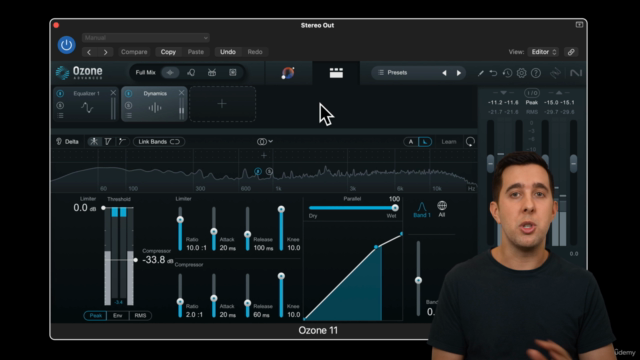Bypass the Dynamics module power
Screen dimensions: 640x360
[128, 93]
